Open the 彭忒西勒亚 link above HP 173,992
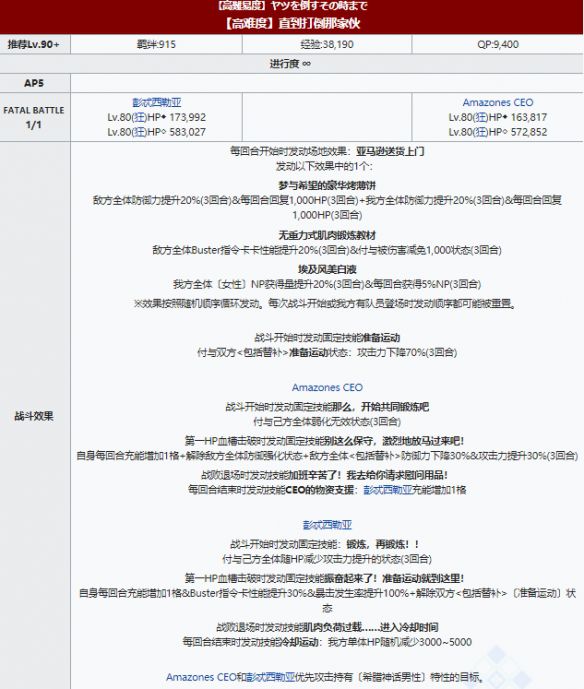The image size is (584, 689). [x=156, y=102]
